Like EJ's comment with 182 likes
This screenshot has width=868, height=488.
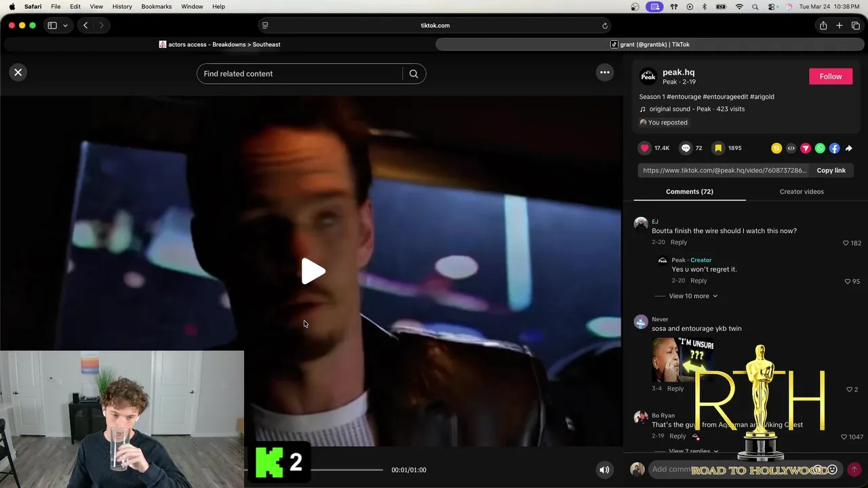click(846, 243)
